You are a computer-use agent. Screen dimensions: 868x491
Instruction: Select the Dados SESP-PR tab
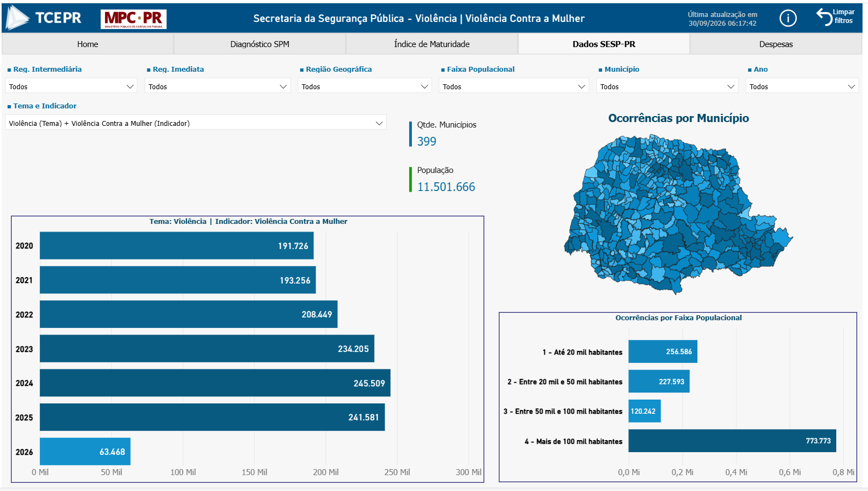coord(604,44)
